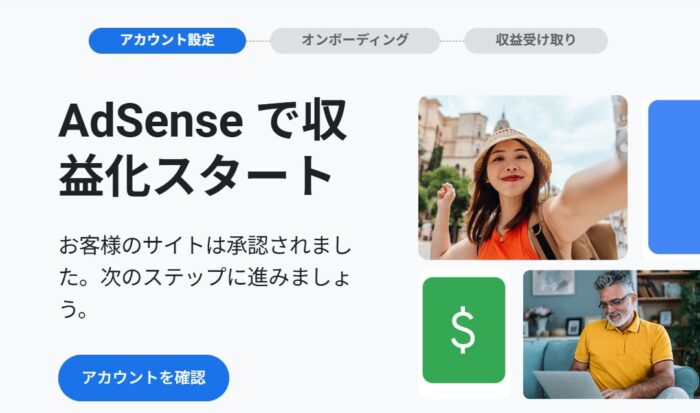Image resolution: width=700 pixels, height=413 pixels.
Task: Click dotted connector before 収益受け取り pill
Action: 452,41
